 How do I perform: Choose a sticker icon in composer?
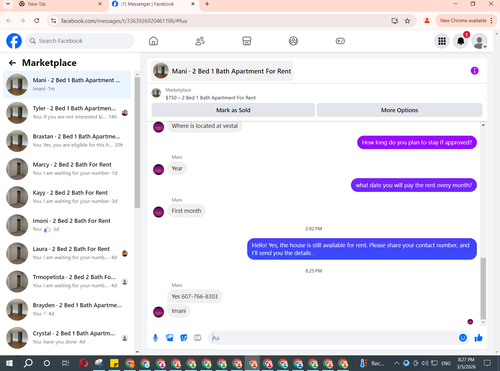click(184, 338)
